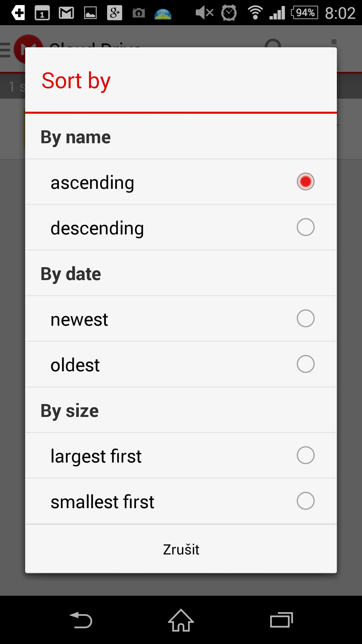The height and width of the screenshot is (644, 362).
Task: Select largest first radio button
Action: click(x=305, y=455)
